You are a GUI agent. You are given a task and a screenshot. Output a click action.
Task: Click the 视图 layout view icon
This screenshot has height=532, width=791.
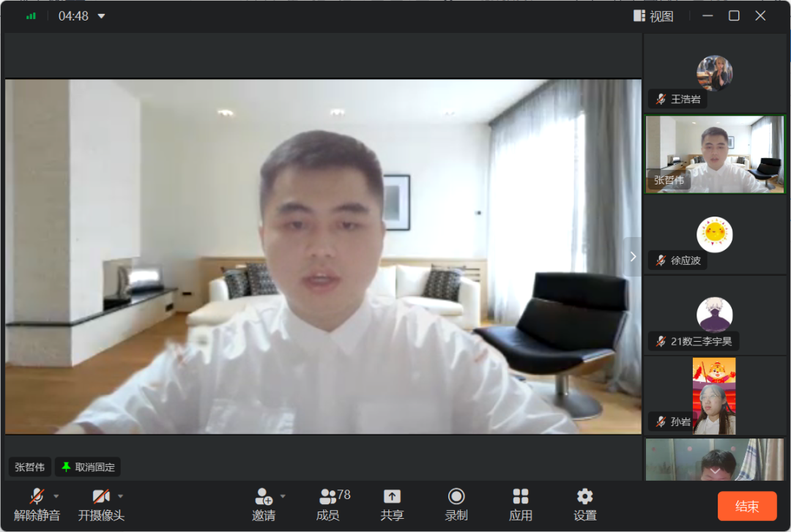tap(639, 16)
